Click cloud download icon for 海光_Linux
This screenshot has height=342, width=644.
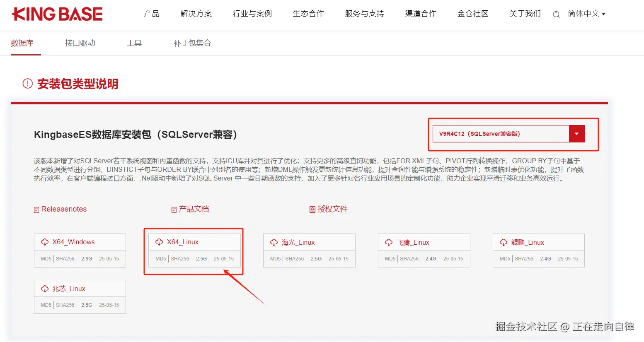tap(274, 243)
